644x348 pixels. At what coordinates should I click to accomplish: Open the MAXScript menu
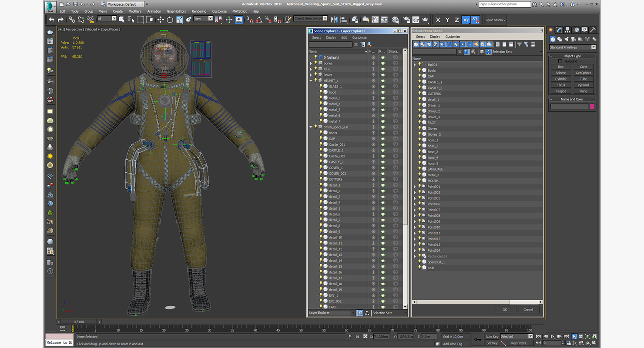pos(239,11)
